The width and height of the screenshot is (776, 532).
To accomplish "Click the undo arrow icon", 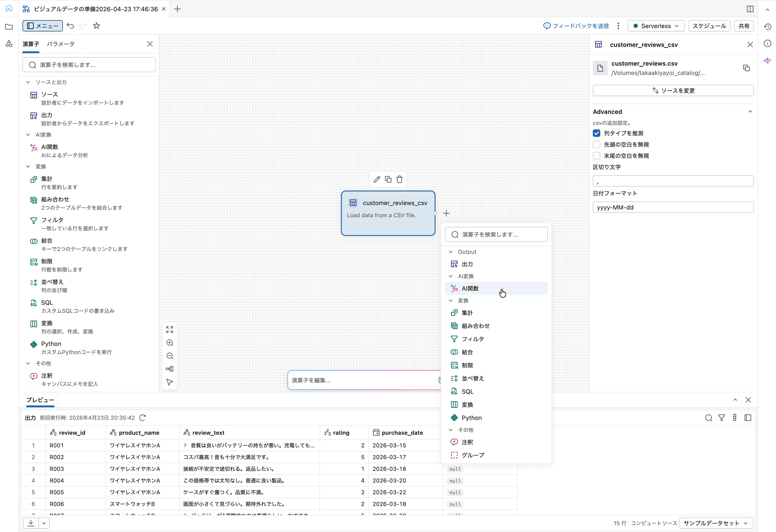I will click(x=71, y=26).
